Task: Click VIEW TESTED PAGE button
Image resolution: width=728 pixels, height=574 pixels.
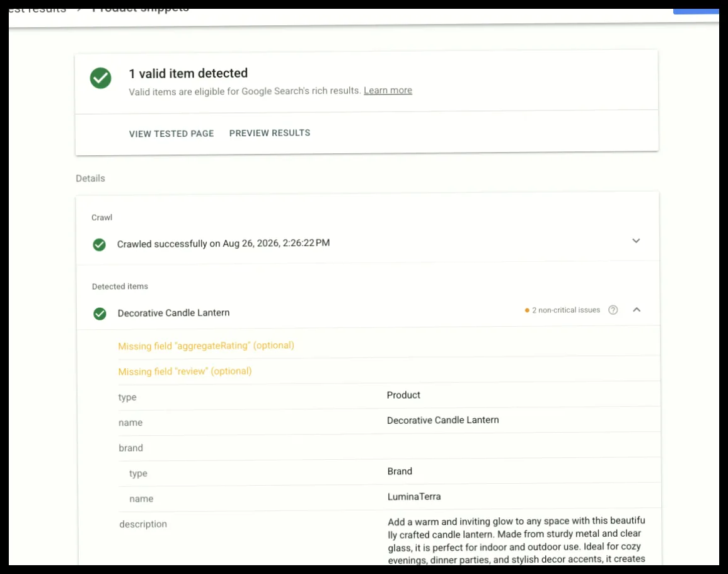Action: [x=171, y=134]
